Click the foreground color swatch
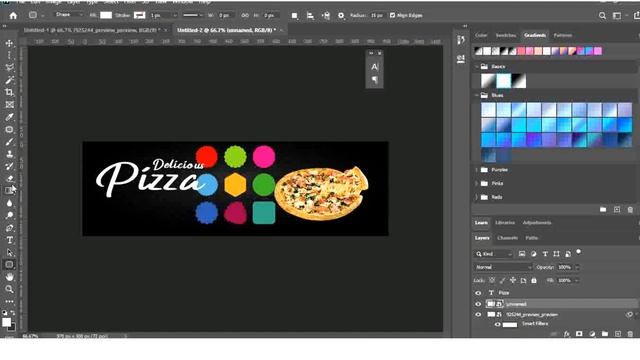Image resolution: width=640 pixels, height=360 pixels. [6, 322]
